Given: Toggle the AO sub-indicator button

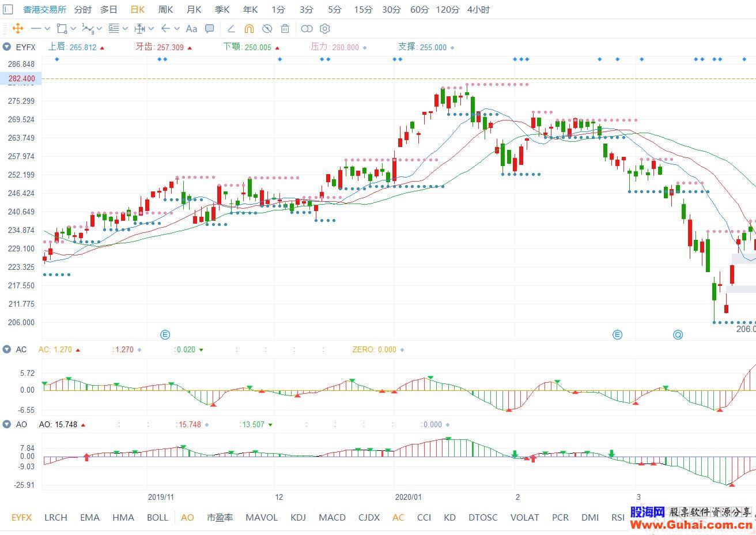Looking at the screenshot, I should tap(187, 517).
